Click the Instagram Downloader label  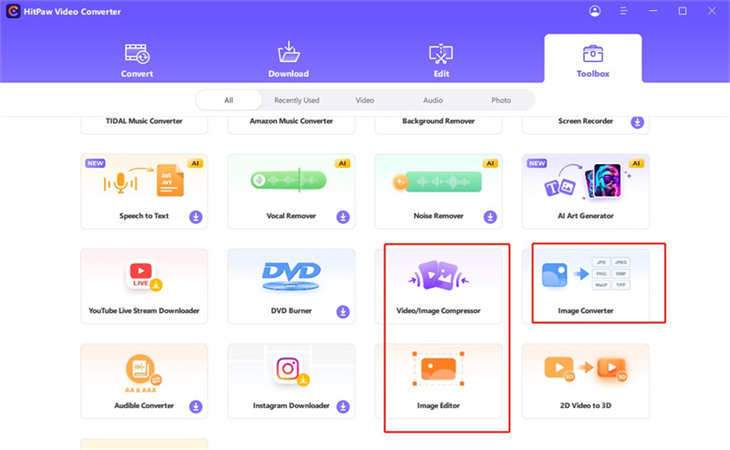coord(291,406)
